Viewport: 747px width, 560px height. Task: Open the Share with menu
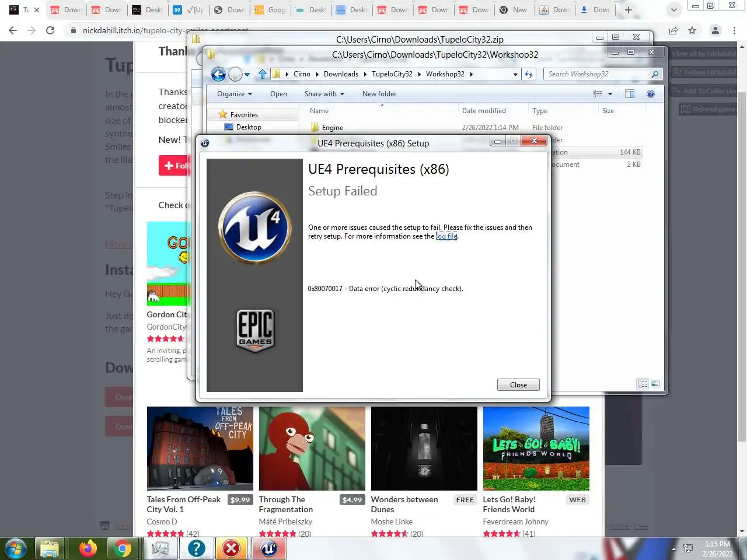324,94
